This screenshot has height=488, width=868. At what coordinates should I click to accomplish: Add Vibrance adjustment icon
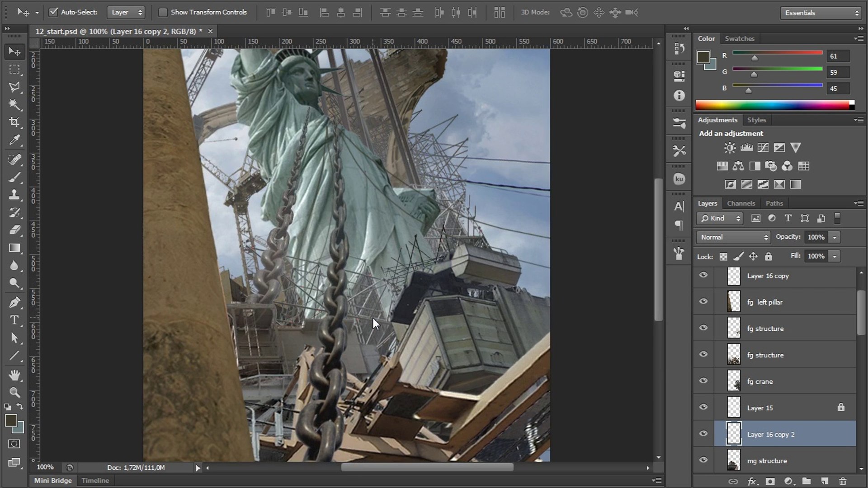click(x=796, y=148)
